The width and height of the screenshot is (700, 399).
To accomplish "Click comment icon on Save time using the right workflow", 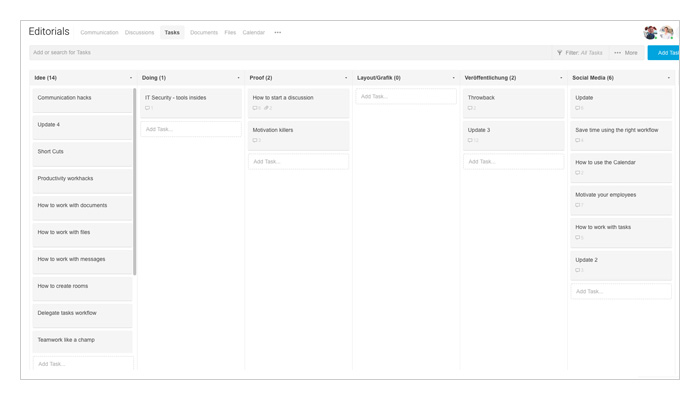I will (578, 141).
